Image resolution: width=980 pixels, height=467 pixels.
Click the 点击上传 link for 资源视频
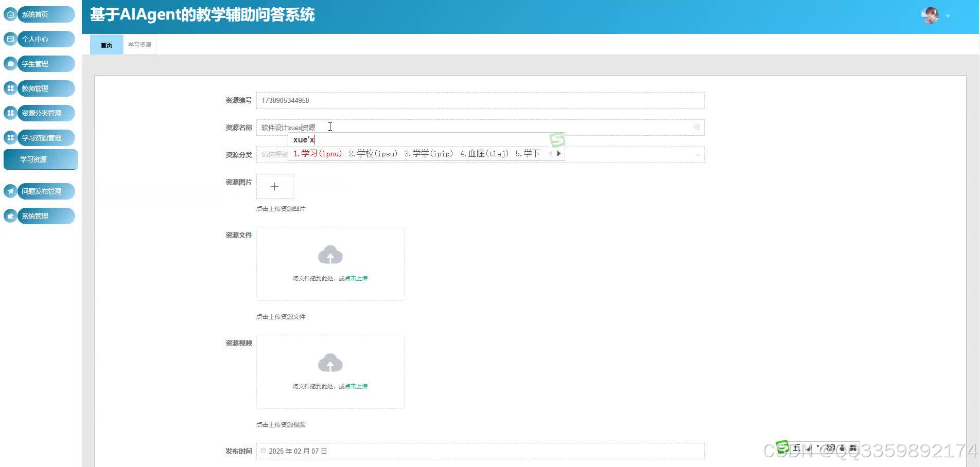point(356,386)
